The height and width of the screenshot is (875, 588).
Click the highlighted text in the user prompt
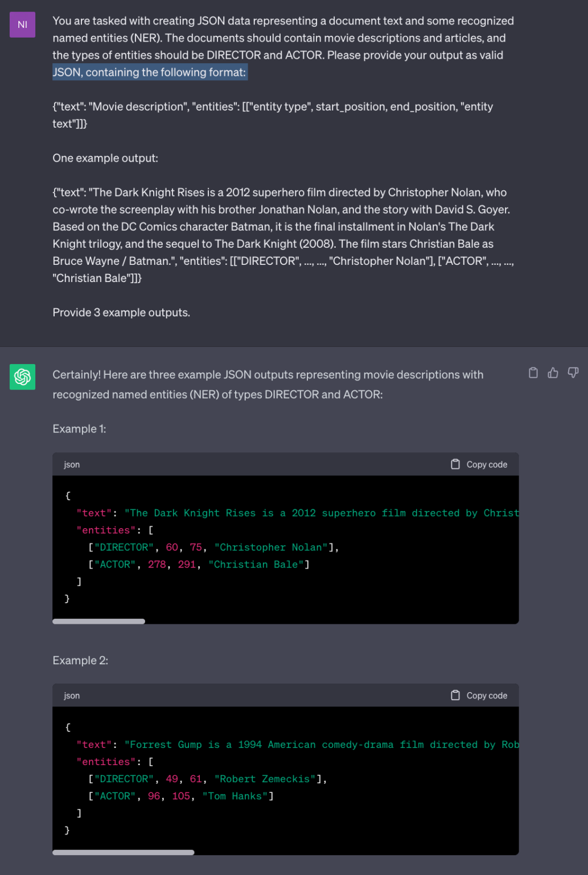pos(150,72)
